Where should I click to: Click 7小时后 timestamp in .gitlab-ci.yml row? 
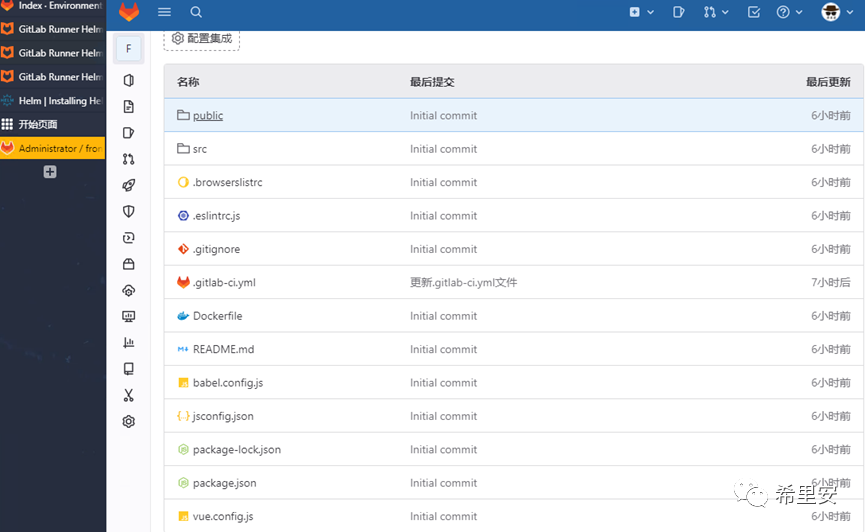(x=831, y=283)
